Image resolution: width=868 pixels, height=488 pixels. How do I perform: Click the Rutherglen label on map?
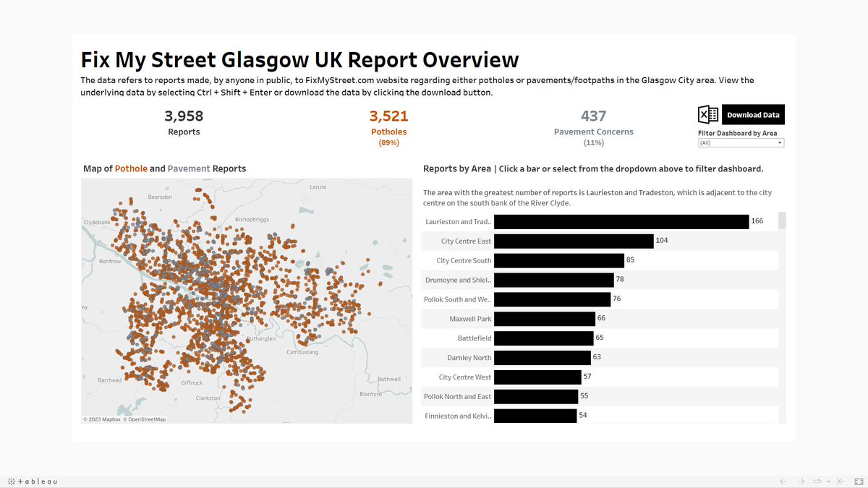tap(260, 338)
